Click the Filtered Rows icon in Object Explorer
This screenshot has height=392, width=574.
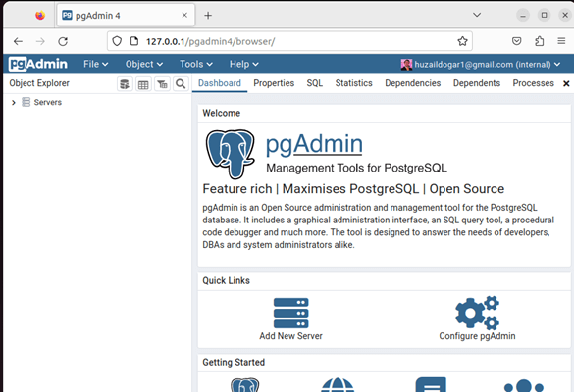click(162, 84)
